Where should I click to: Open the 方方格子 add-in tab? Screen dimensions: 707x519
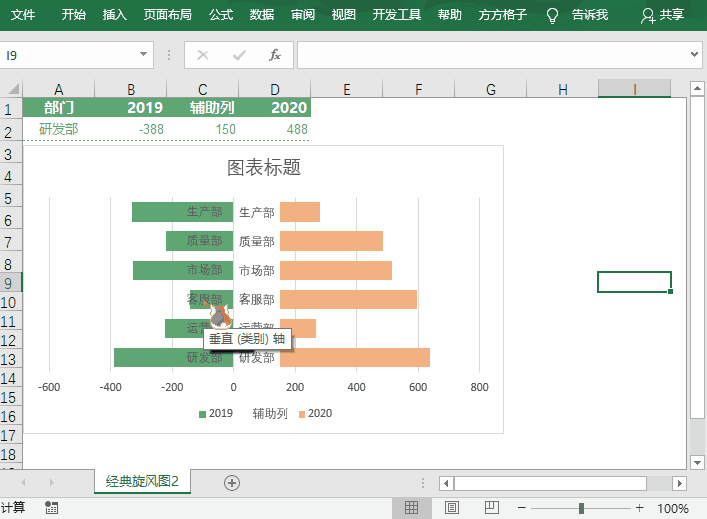pos(503,15)
